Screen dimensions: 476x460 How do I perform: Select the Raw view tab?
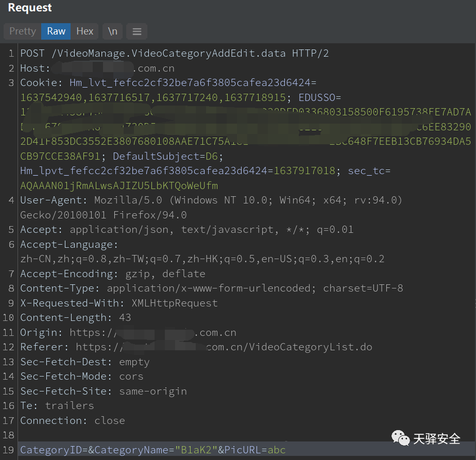coord(56,31)
